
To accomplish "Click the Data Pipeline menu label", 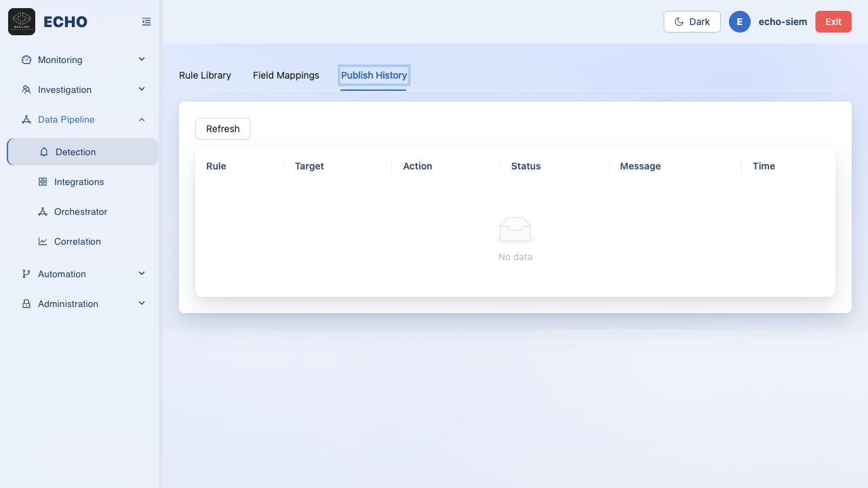I will pyautogui.click(x=66, y=119).
